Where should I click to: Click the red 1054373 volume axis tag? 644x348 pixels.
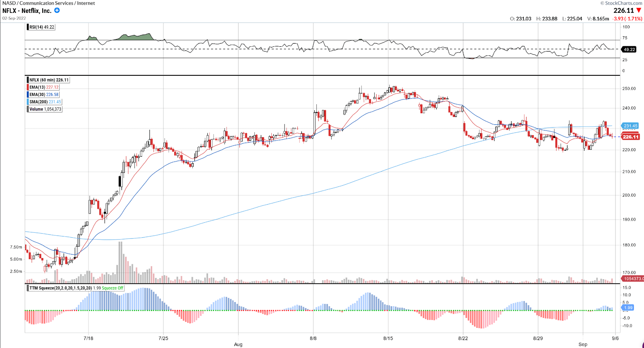coord(633,279)
